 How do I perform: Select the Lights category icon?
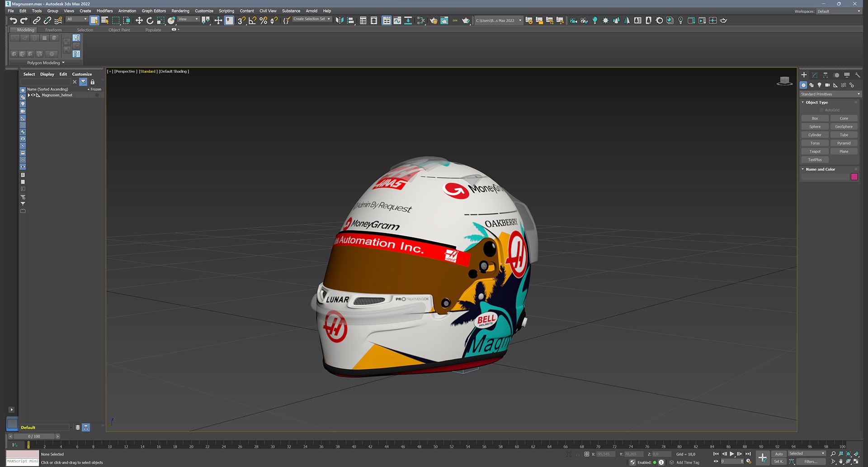click(x=819, y=85)
